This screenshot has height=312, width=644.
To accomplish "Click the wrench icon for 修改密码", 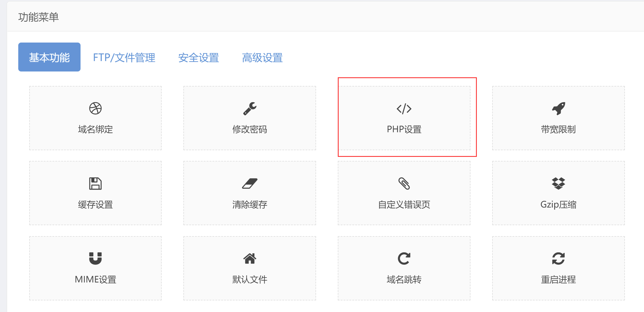I will click(250, 109).
